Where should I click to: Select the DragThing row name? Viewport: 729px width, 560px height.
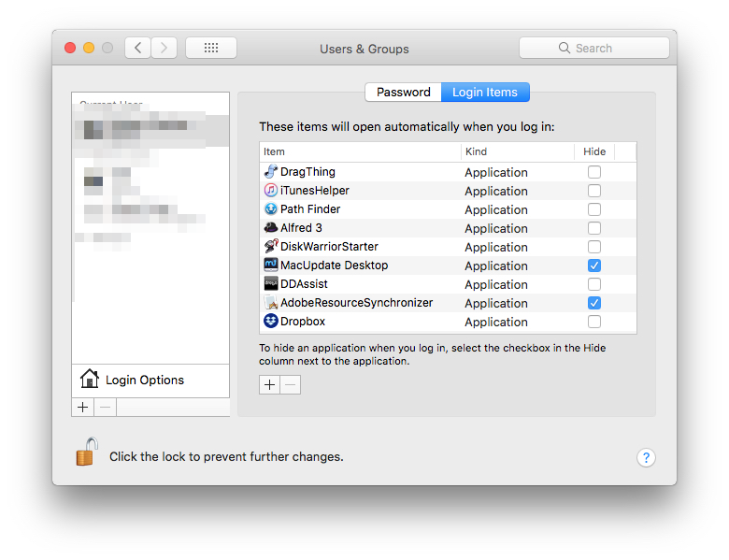[x=307, y=172]
